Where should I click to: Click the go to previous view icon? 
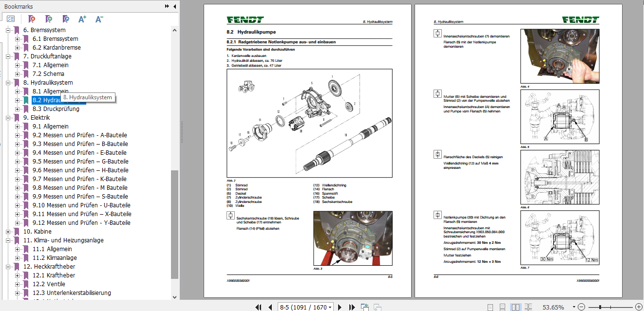click(x=364, y=307)
